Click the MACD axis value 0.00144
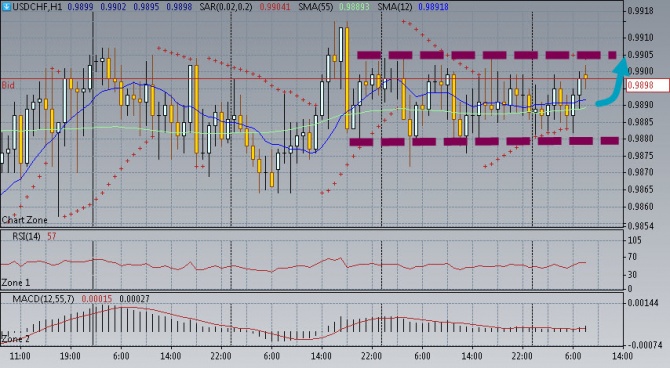The image size is (670, 368). pos(643,303)
